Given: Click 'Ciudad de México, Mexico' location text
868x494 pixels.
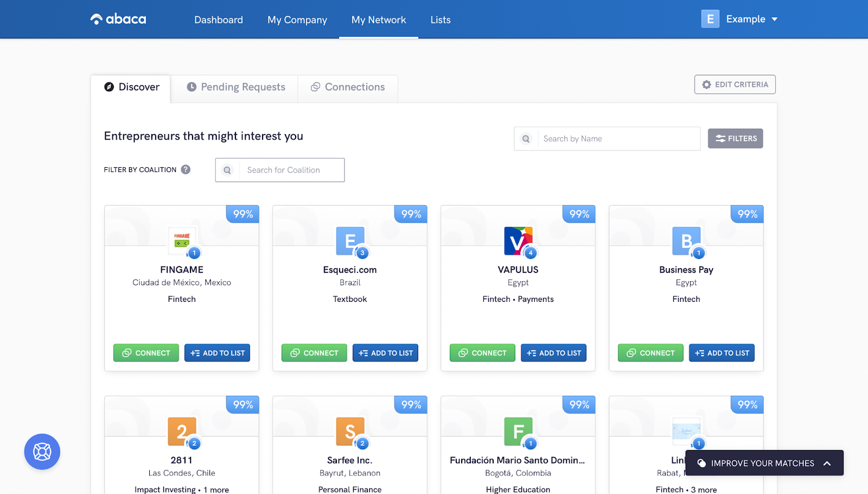Looking at the screenshot, I should pos(182,282).
